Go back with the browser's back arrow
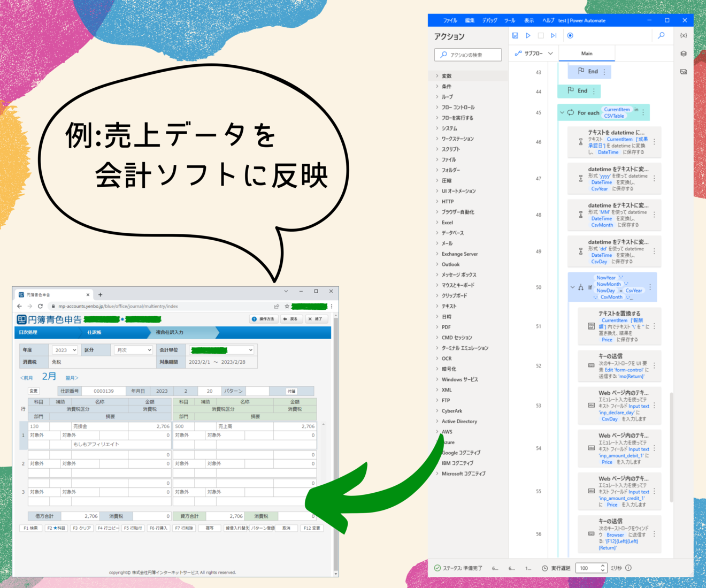The height and width of the screenshot is (588, 706). [19, 306]
